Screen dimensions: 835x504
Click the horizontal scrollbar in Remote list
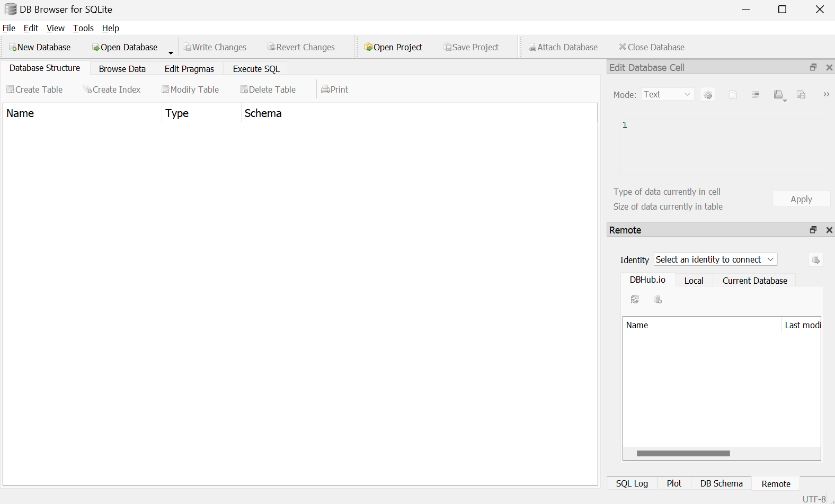tap(683, 453)
